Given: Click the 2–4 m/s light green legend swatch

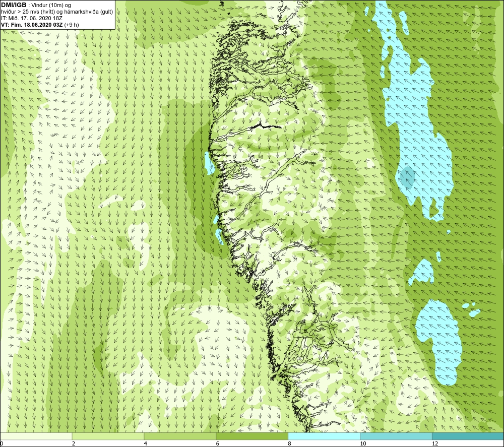Looking at the screenshot, I should [x=108, y=436].
